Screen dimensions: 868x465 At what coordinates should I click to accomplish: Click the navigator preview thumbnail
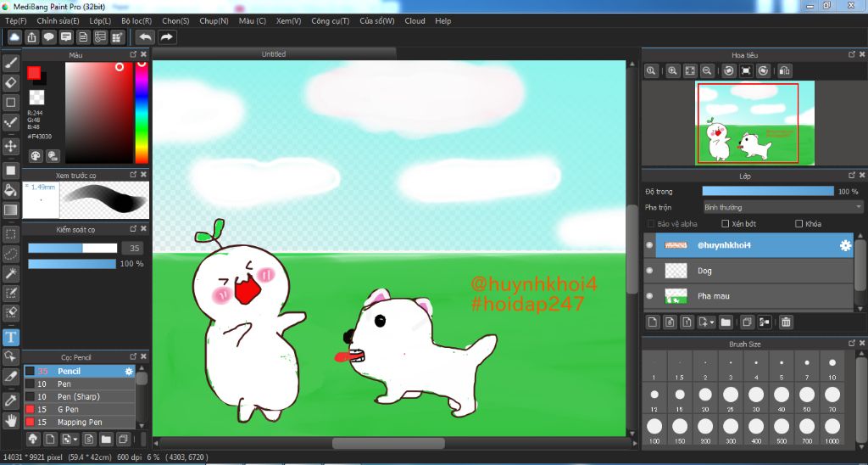click(754, 123)
